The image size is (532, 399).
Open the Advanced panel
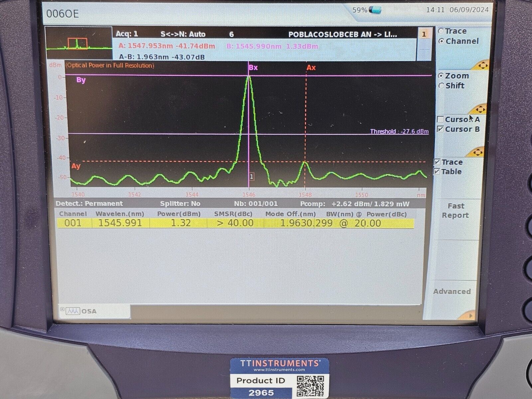pyautogui.click(x=452, y=291)
